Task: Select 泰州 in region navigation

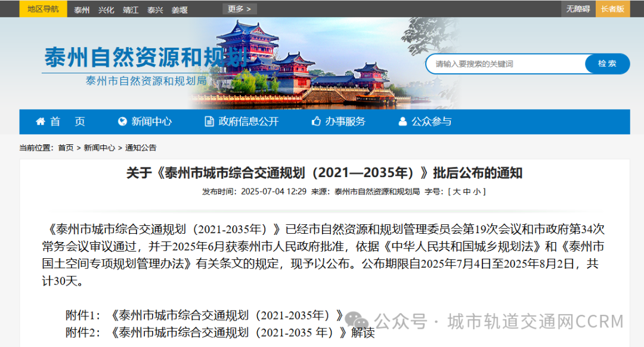Action: pyautogui.click(x=82, y=10)
